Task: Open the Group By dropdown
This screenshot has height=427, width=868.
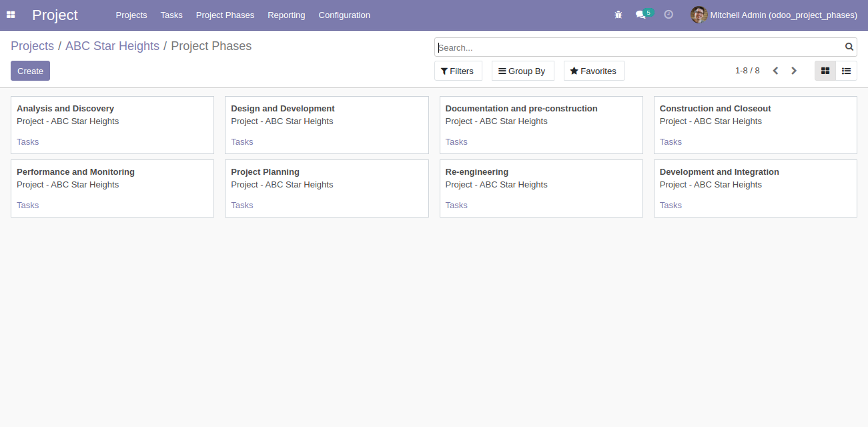Action: (522, 71)
